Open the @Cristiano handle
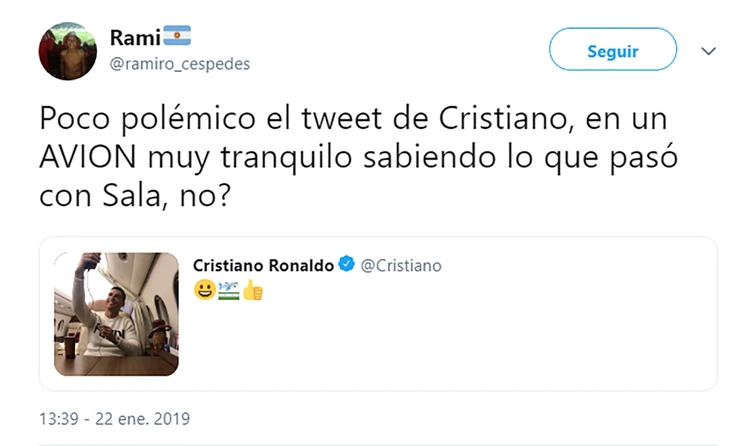Image resolution: width=750 pixels, height=446 pixels. pos(400,265)
